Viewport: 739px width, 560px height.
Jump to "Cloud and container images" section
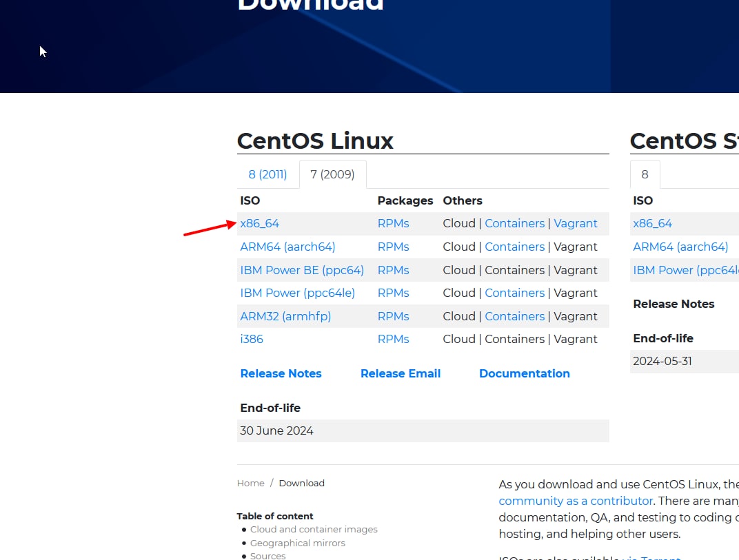click(314, 530)
